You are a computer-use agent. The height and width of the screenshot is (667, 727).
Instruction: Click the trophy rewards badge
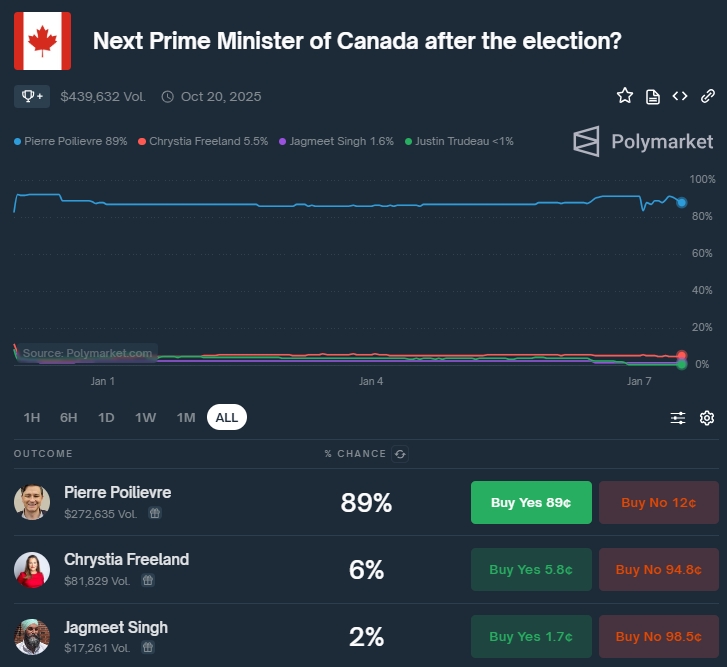point(32,96)
